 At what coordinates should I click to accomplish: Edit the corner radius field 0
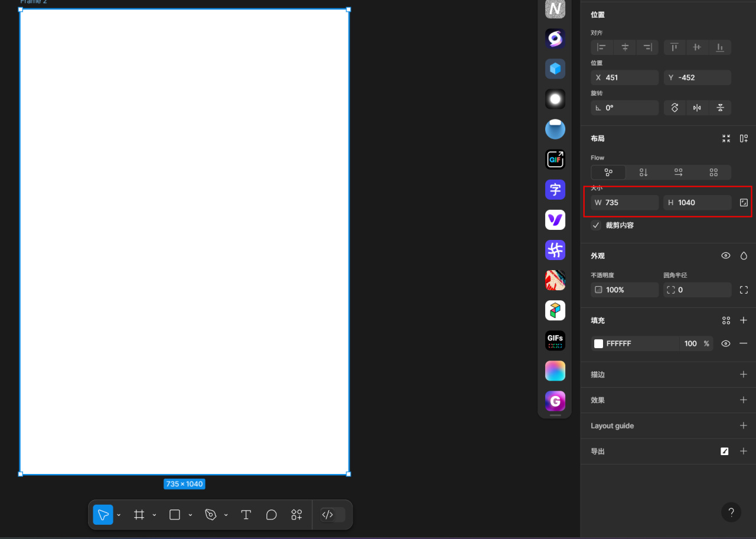[x=698, y=290]
